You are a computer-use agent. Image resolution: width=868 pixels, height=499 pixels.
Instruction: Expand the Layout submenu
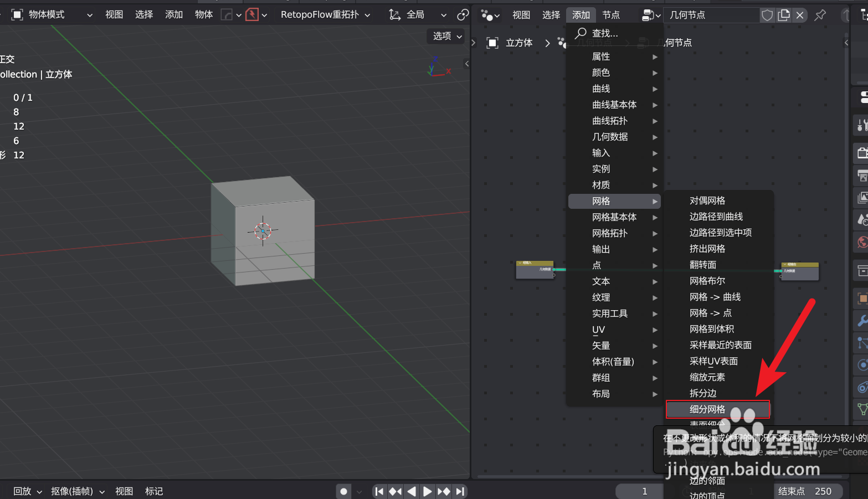614,394
